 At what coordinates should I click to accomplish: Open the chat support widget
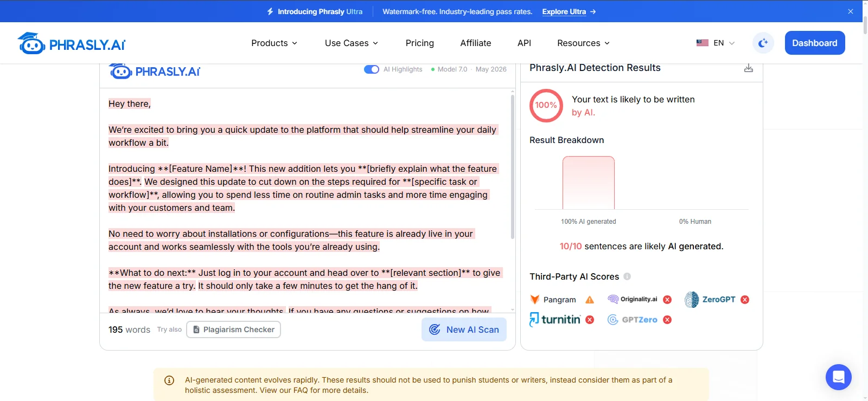(x=839, y=377)
